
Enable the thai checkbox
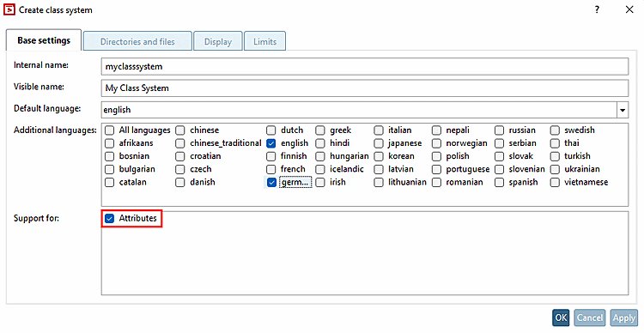555,143
